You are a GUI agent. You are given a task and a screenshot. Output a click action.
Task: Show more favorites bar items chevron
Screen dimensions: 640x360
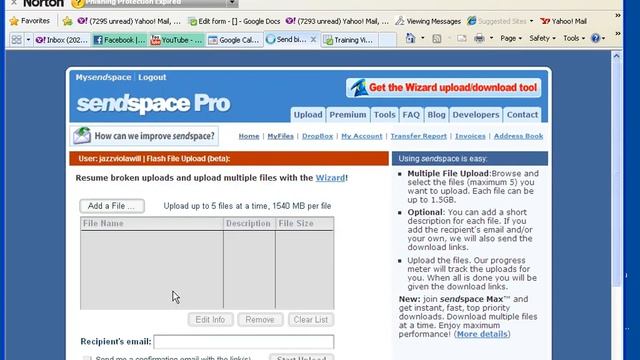[x=618, y=16]
